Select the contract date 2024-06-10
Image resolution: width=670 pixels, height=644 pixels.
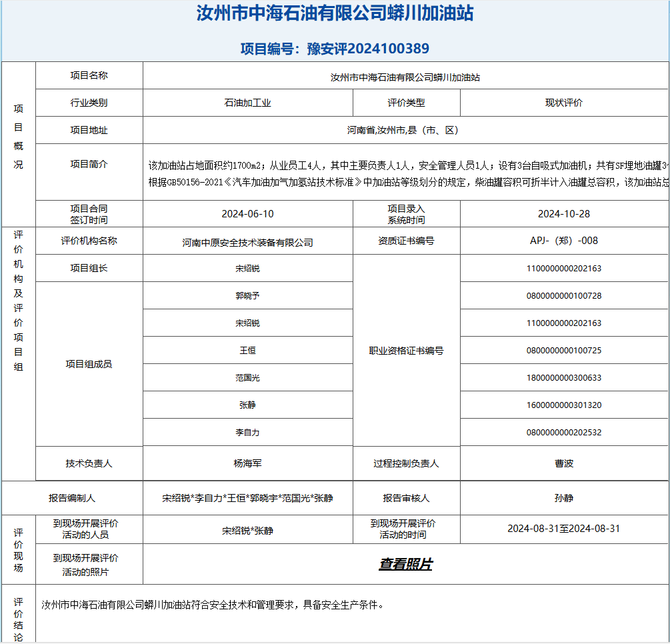248,214
